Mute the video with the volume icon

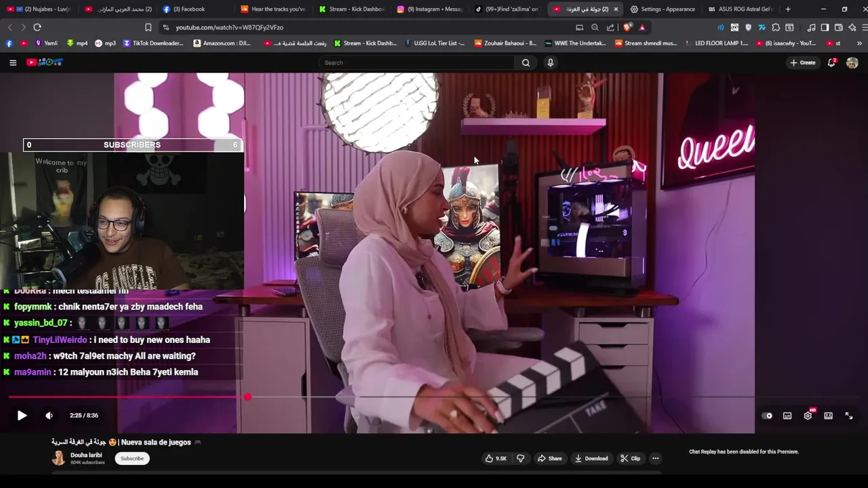49,415
